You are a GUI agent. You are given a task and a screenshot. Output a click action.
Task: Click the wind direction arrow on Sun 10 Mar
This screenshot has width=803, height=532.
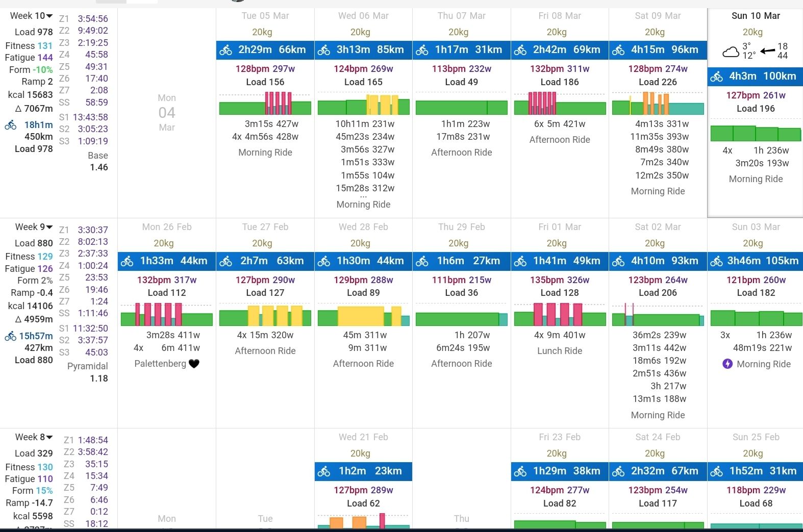(x=768, y=50)
